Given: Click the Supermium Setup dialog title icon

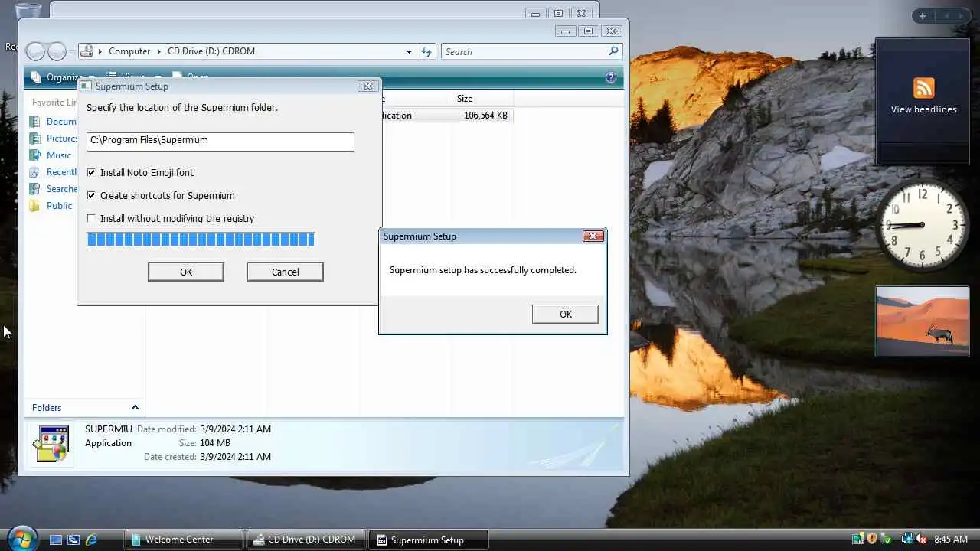Looking at the screenshot, I should 86,86.
